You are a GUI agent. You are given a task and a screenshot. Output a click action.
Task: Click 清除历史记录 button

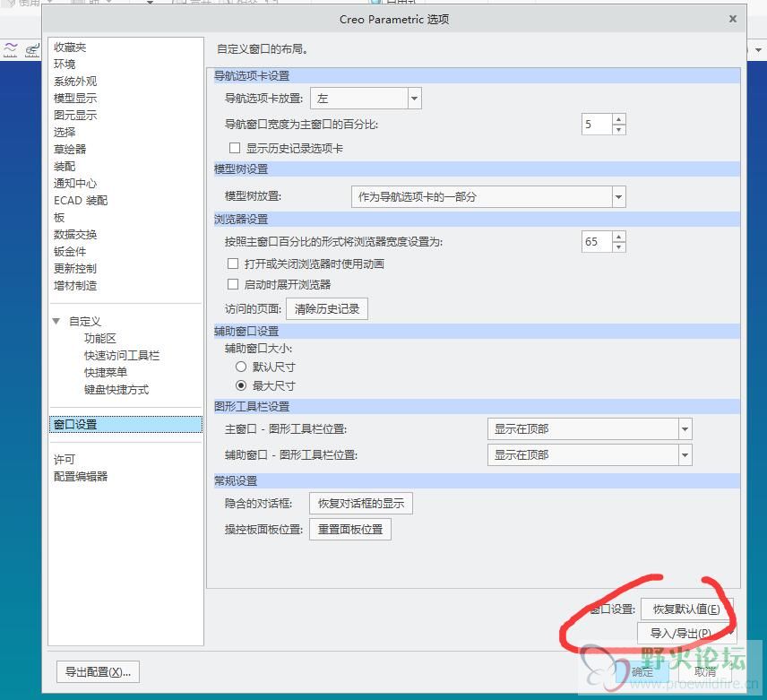pos(327,308)
